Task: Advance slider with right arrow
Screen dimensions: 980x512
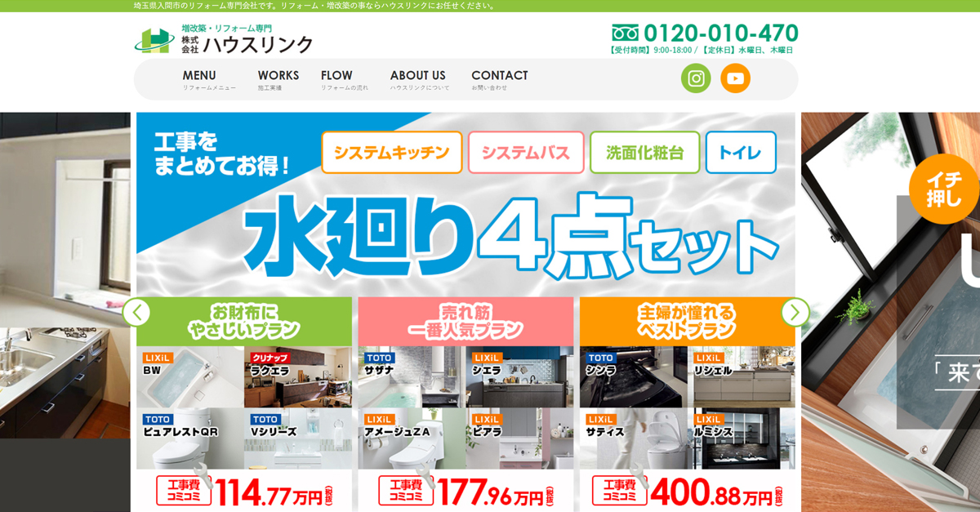Action: pyautogui.click(x=795, y=312)
